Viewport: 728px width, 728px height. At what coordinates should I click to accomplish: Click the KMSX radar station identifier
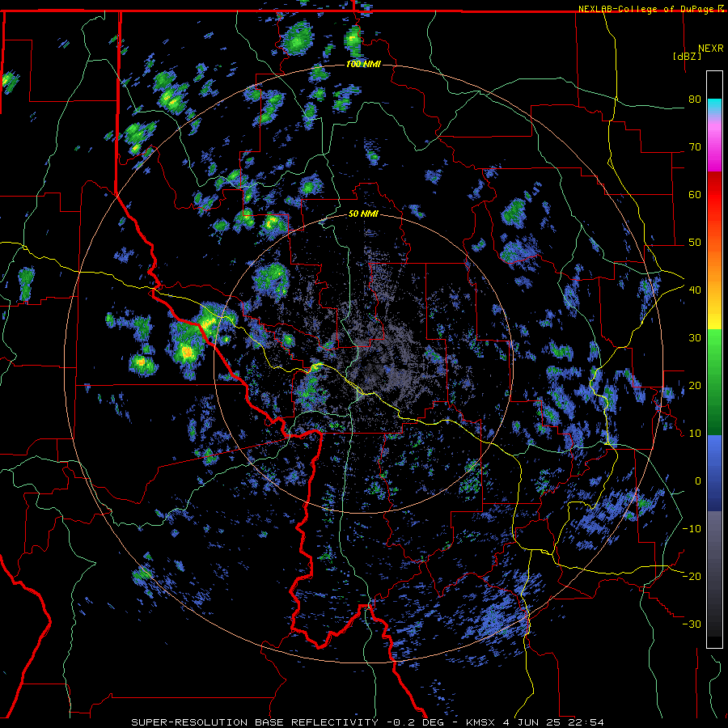click(480, 722)
